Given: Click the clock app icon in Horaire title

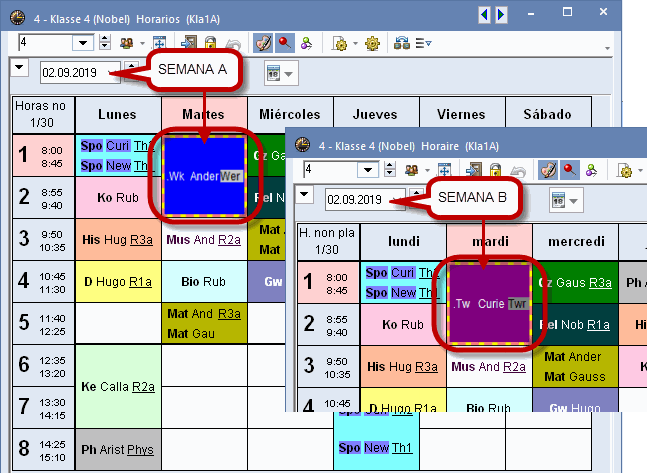Looking at the screenshot, I should (x=302, y=145).
